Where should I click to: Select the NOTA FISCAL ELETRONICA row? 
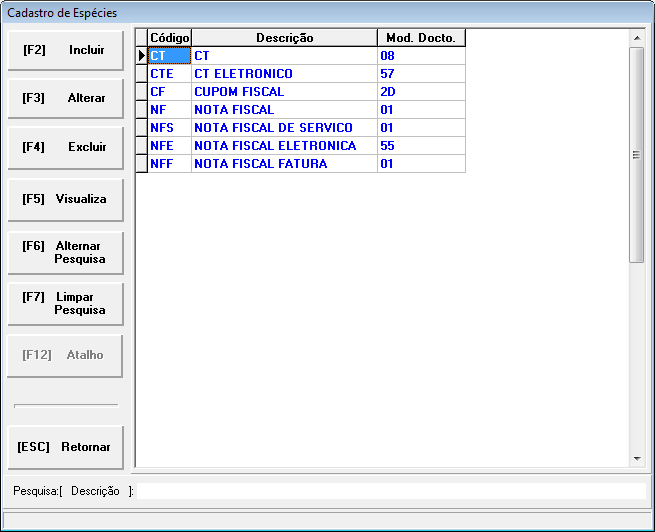[284, 146]
